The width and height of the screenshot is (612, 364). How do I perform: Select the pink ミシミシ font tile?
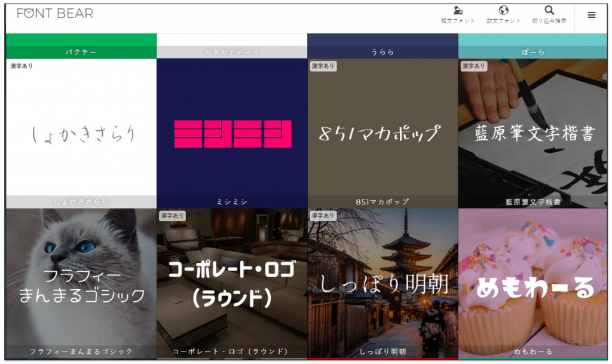click(232, 133)
